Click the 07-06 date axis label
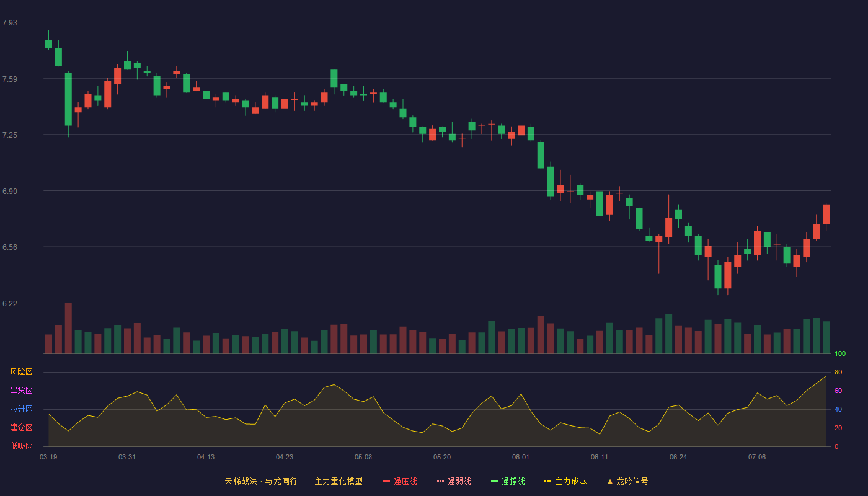Viewport: 868px width, 496px height. [x=757, y=457]
